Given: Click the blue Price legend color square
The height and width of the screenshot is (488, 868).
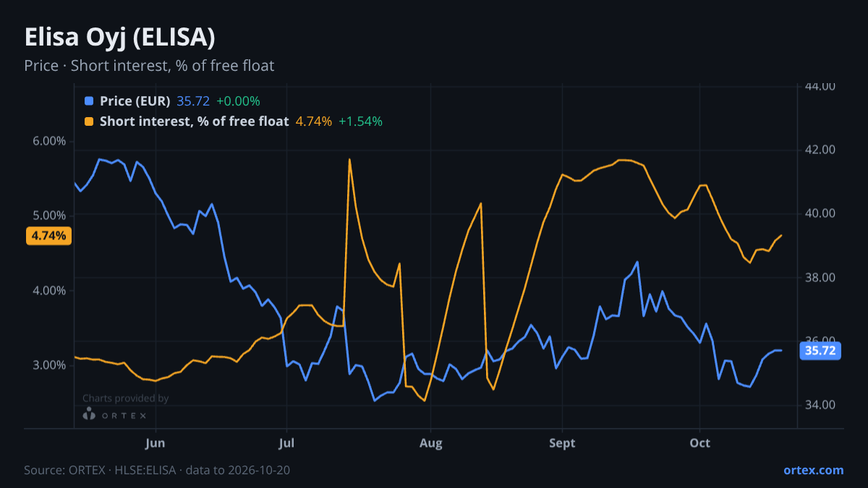Looking at the screenshot, I should 89,101.
